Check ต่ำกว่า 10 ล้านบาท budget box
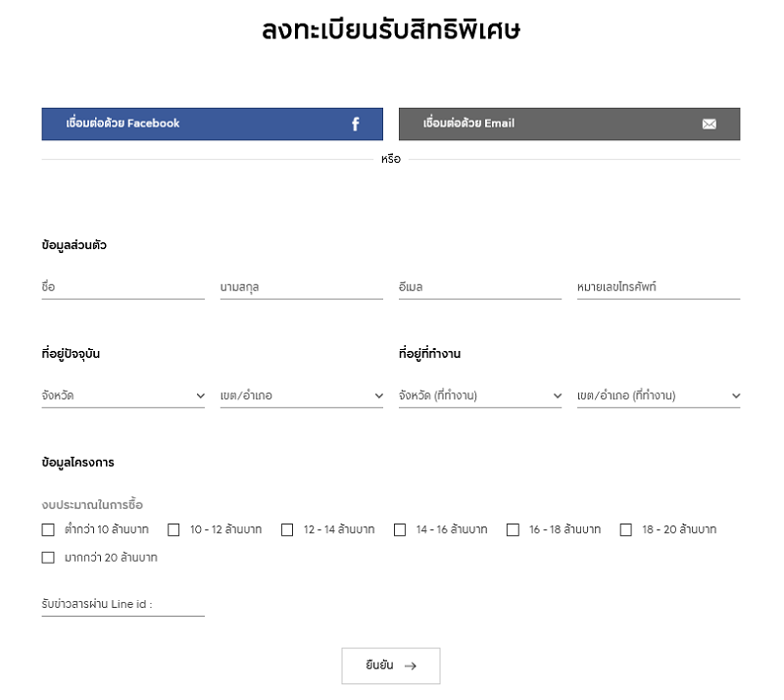The width and height of the screenshot is (784, 700). (48, 529)
